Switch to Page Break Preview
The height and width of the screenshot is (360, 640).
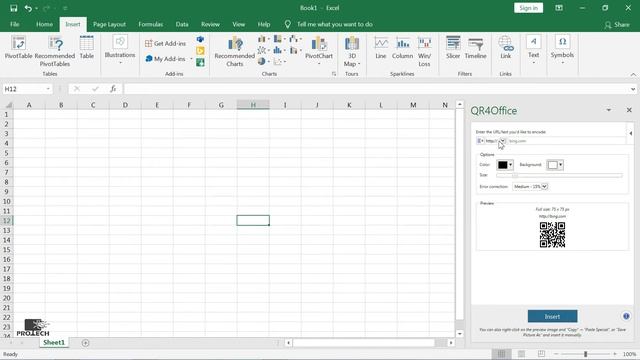coord(541,354)
